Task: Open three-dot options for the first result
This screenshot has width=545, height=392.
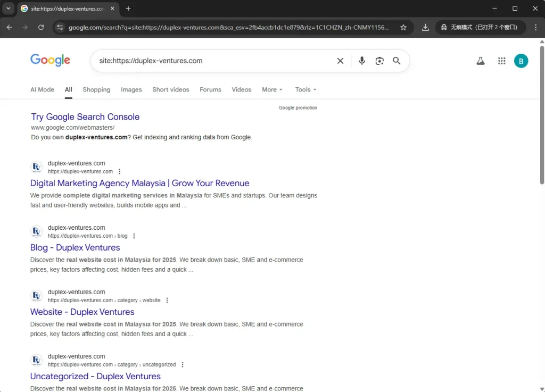Action: coord(120,171)
